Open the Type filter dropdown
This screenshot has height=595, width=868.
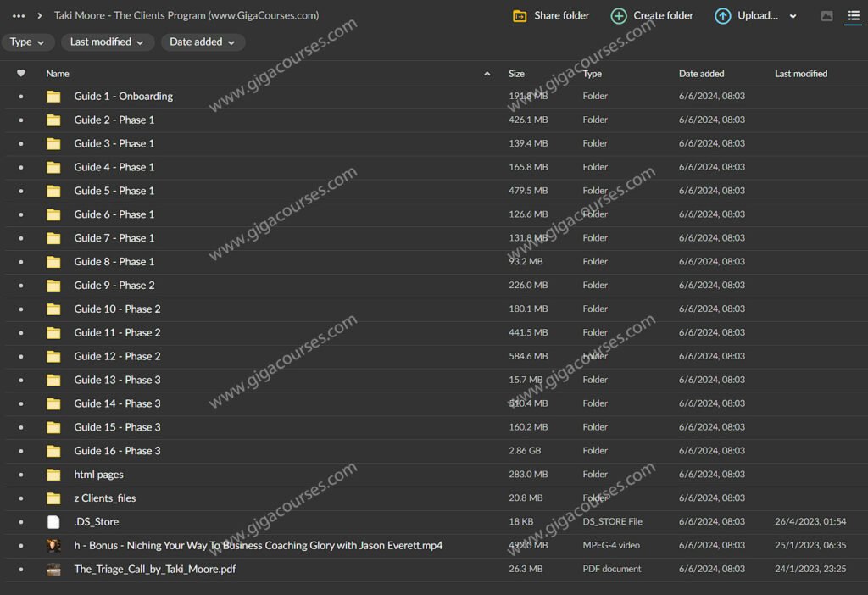(x=28, y=42)
